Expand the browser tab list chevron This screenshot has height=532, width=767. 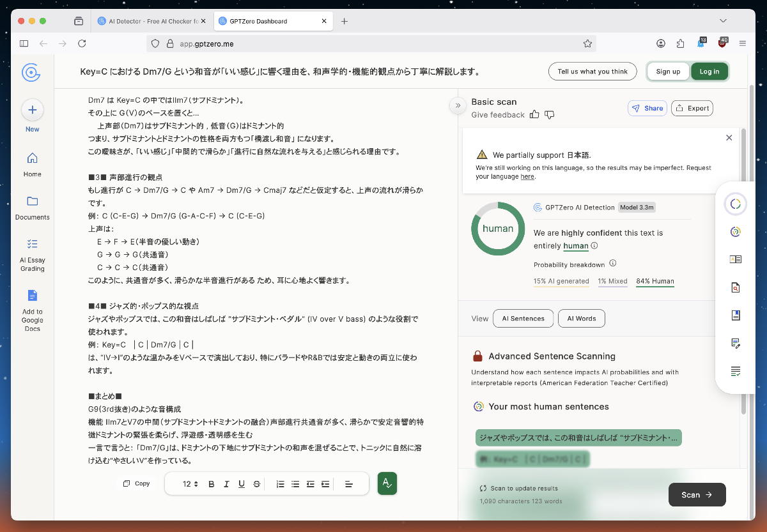tap(724, 21)
